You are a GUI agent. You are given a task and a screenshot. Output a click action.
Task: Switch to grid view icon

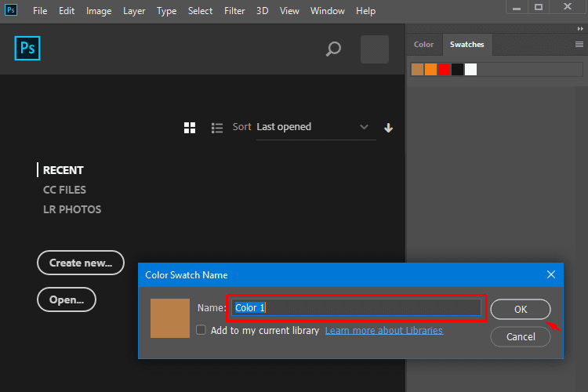pos(190,128)
